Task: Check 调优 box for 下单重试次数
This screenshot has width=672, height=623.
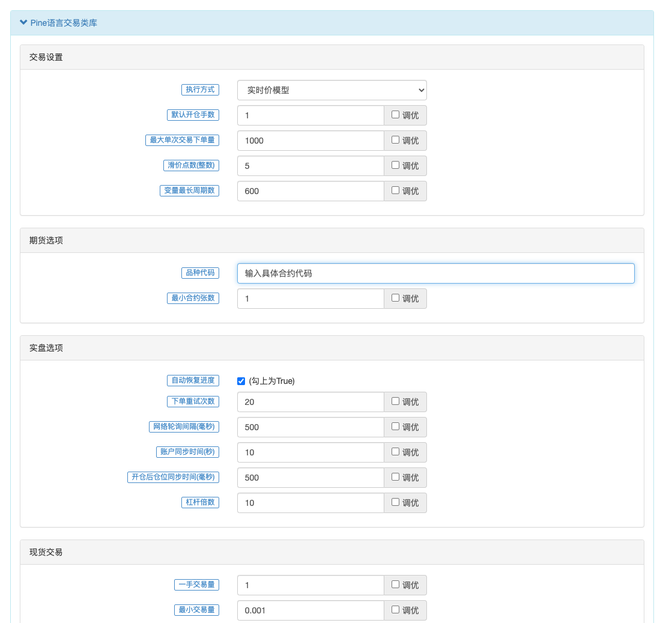Action: pyautogui.click(x=395, y=401)
